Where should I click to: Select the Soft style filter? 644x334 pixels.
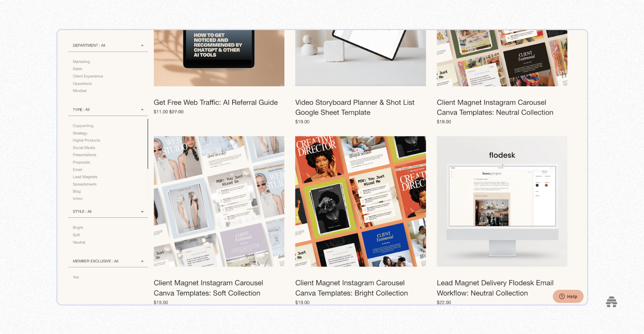tap(76, 235)
